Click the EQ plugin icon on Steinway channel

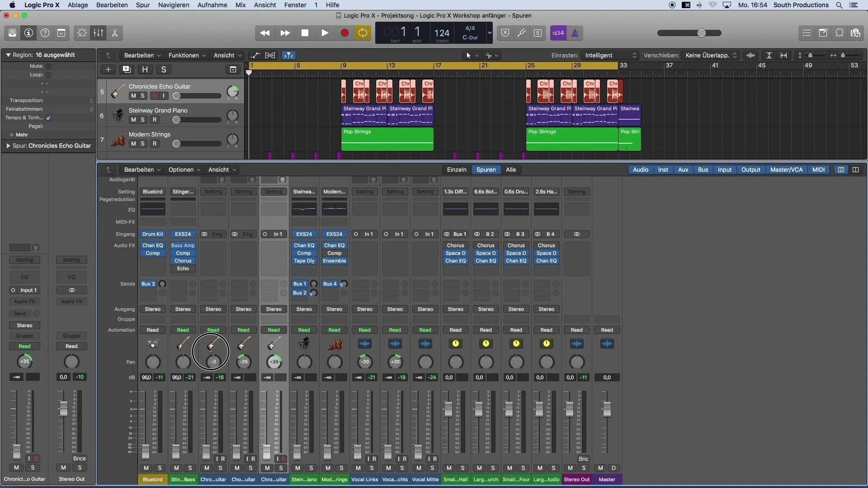304,209
